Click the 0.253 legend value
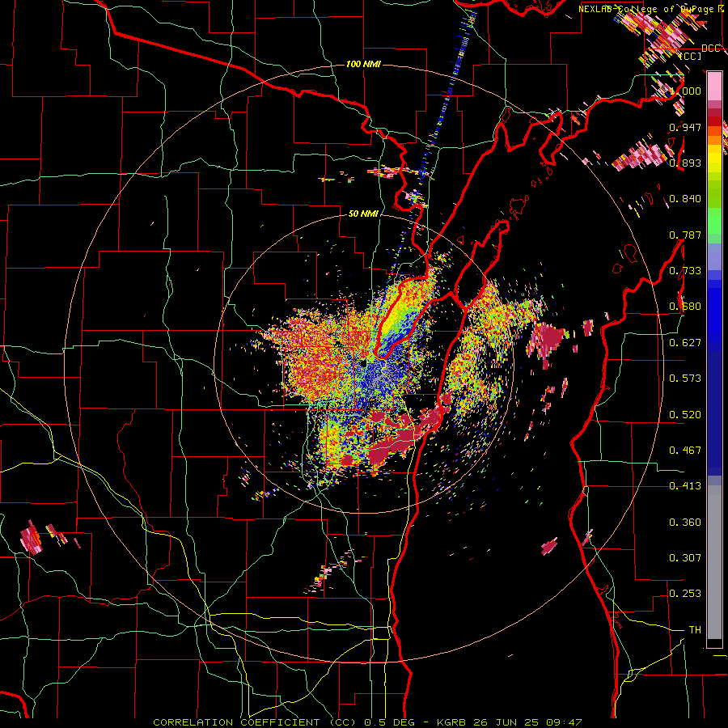Viewport: 728px width, 728px height. tap(685, 594)
